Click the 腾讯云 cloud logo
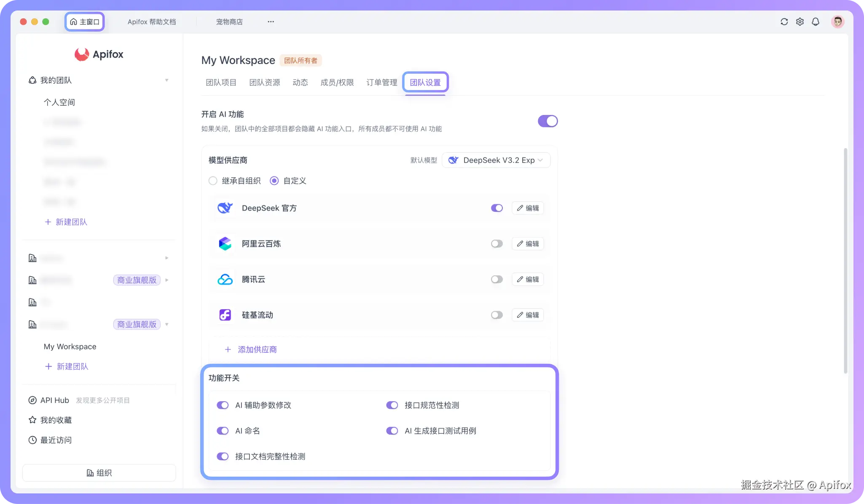The width and height of the screenshot is (864, 504). tap(225, 280)
